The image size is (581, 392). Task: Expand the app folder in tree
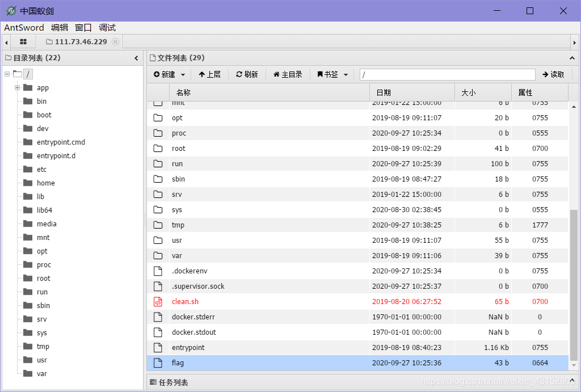(17, 88)
